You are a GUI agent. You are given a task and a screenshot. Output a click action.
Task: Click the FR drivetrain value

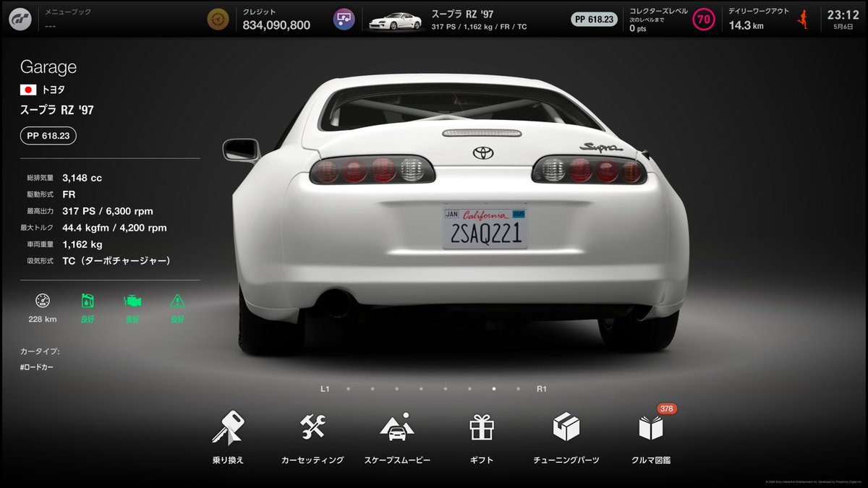(69, 194)
